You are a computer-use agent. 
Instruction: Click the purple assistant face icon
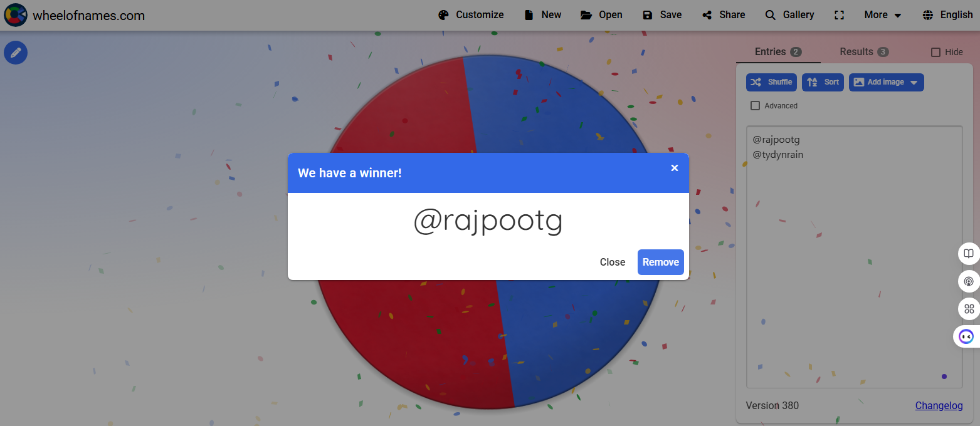tap(967, 336)
